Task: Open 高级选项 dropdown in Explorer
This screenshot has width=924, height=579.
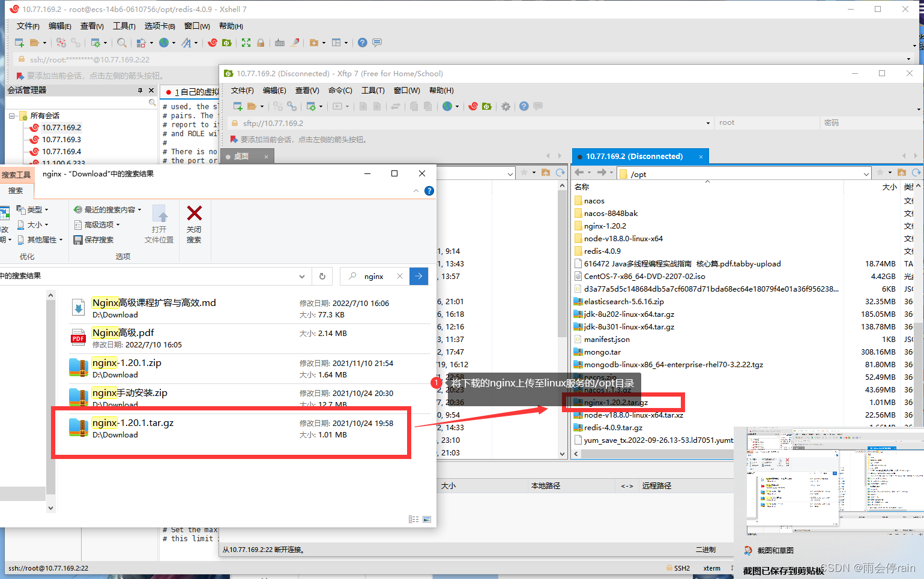Action: pyautogui.click(x=97, y=225)
